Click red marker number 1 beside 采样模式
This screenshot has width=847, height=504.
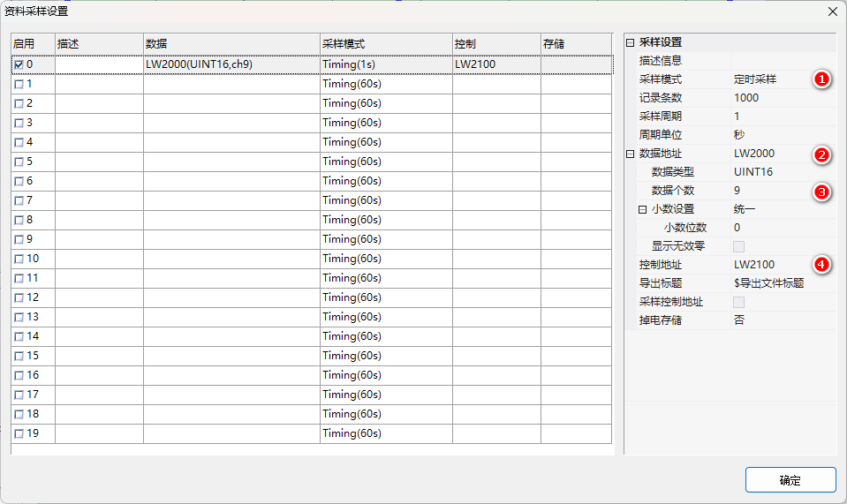(x=821, y=79)
